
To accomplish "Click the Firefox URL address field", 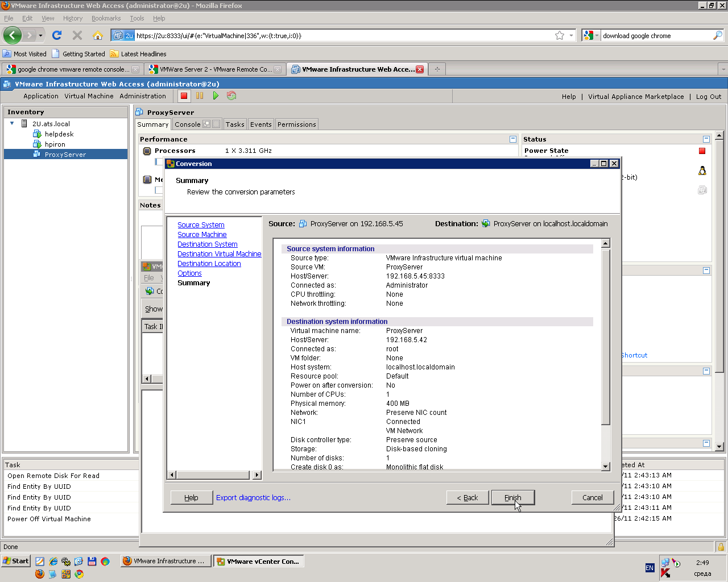I will (345, 35).
